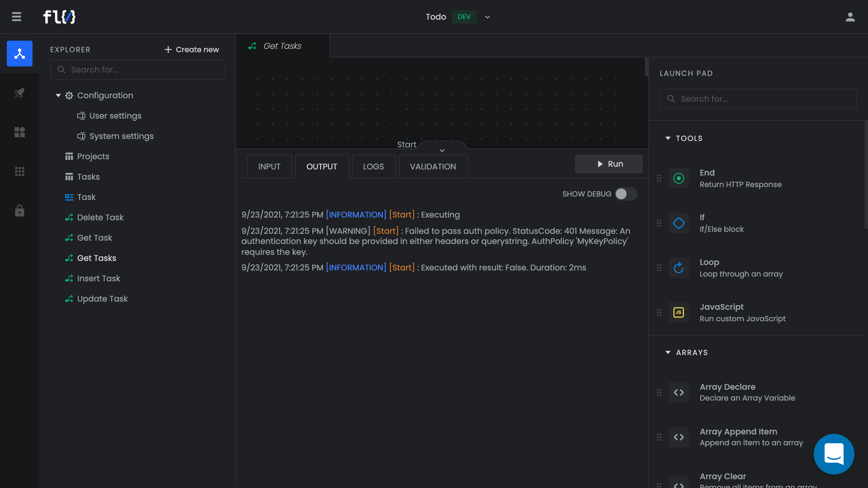
Task: Click the flo logo
Action: tap(59, 17)
